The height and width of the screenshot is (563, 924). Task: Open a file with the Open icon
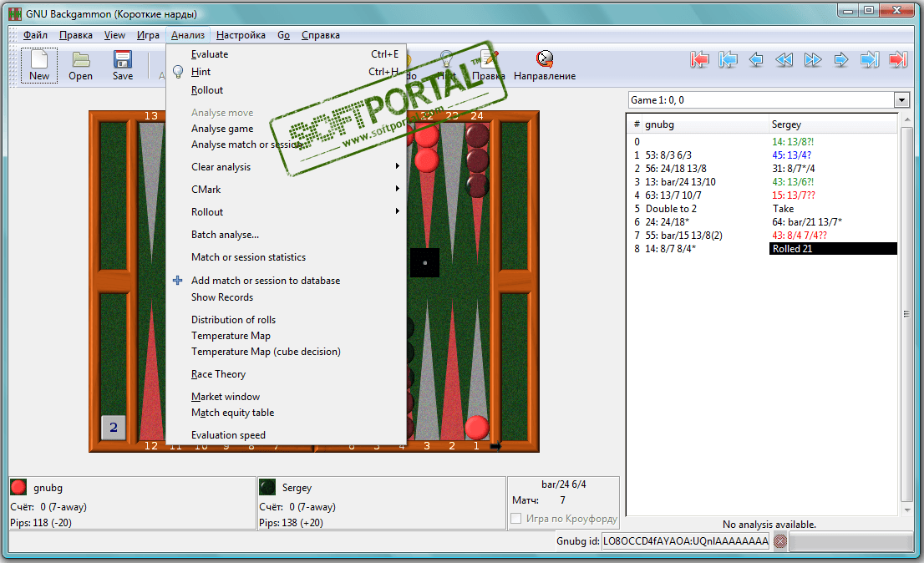(x=81, y=65)
